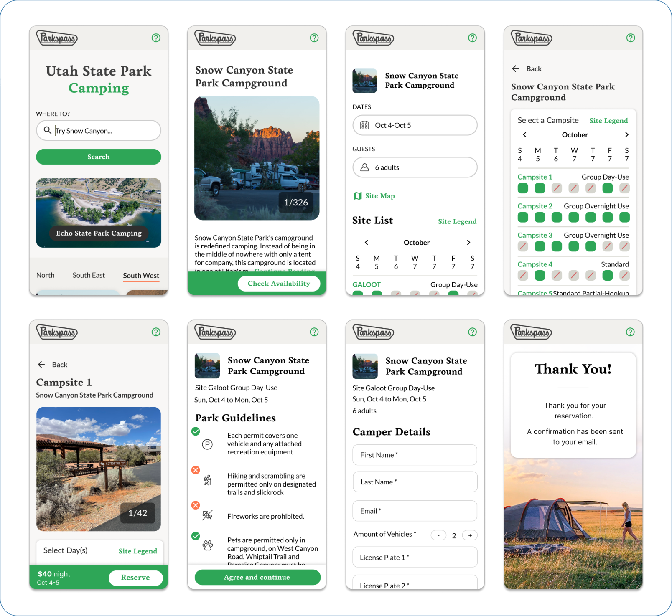Screen dimensions: 672x616
Task: Select Campsite 3 Monday availability square
Action: pos(540,246)
